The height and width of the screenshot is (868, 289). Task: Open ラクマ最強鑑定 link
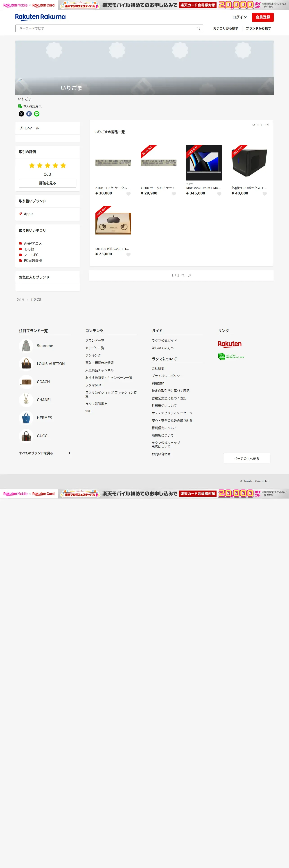(x=96, y=404)
